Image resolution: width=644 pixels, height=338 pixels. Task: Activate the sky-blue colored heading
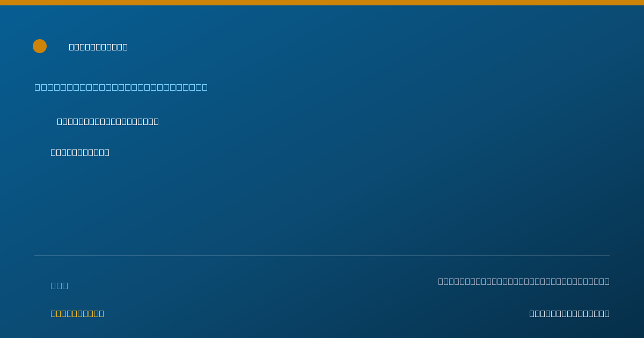click(x=121, y=87)
